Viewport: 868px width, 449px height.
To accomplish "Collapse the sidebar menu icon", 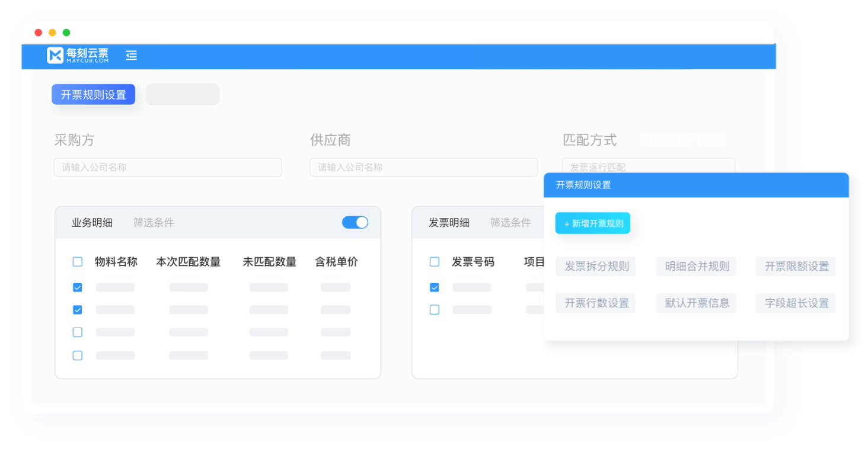I will coord(131,56).
